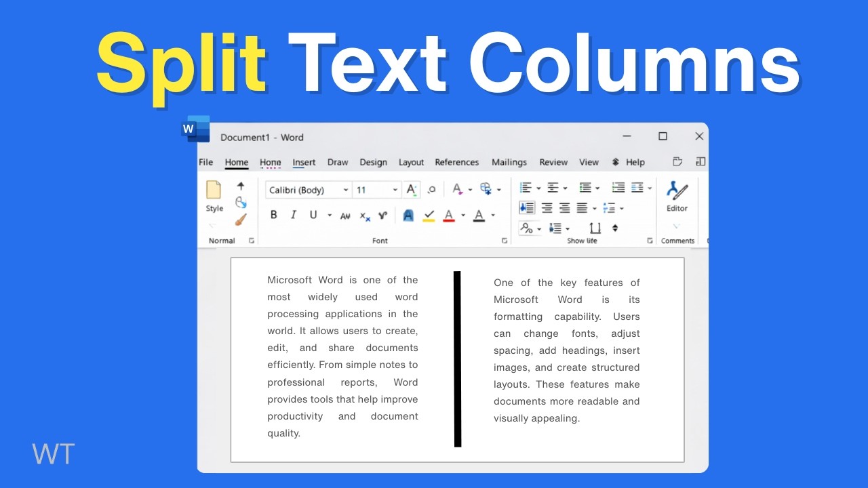
Task: Toggle the highlighted align left button
Action: pos(526,208)
